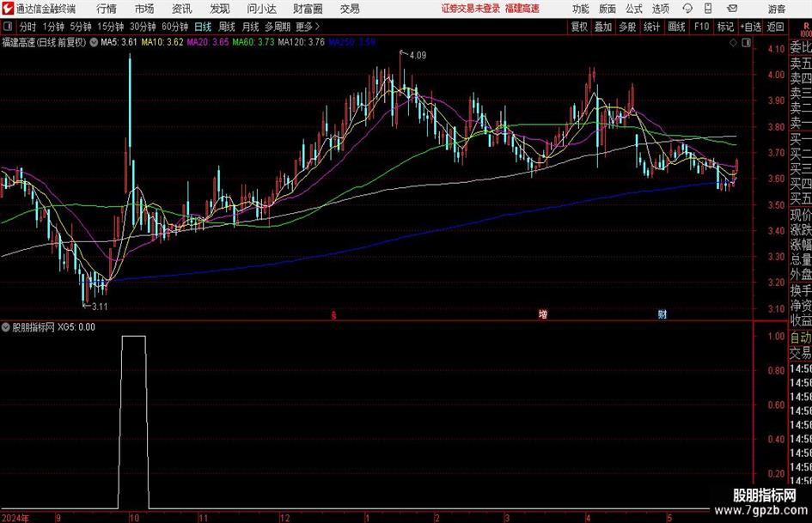Click the 叠加 overlay button
This screenshot has height=523, width=812.
(603, 27)
